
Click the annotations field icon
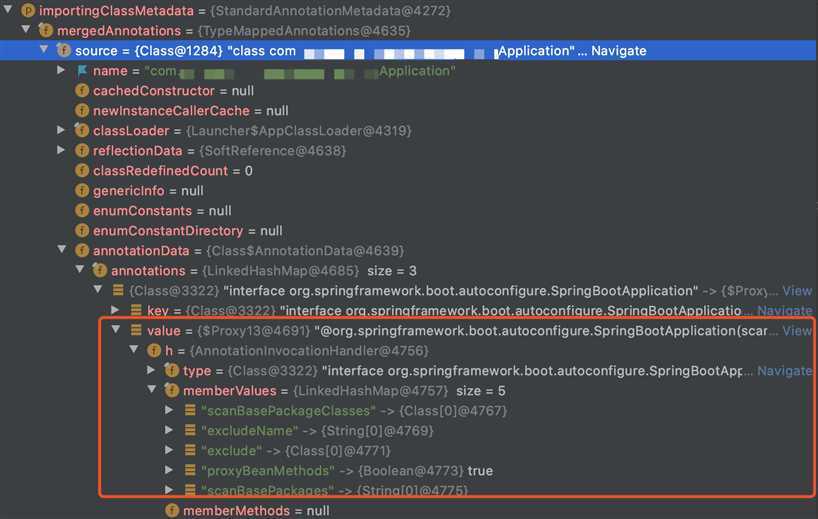pos(100,270)
